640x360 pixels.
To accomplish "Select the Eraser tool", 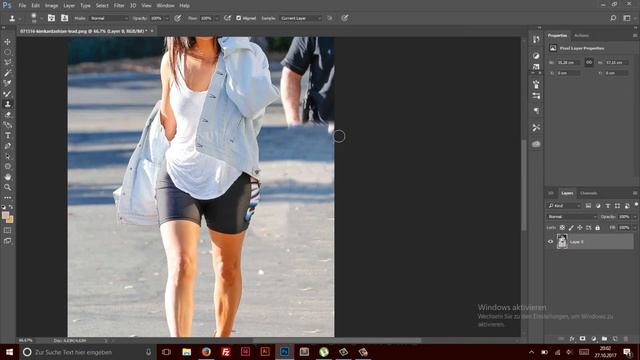I will pyautogui.click(x=7, y=115).
